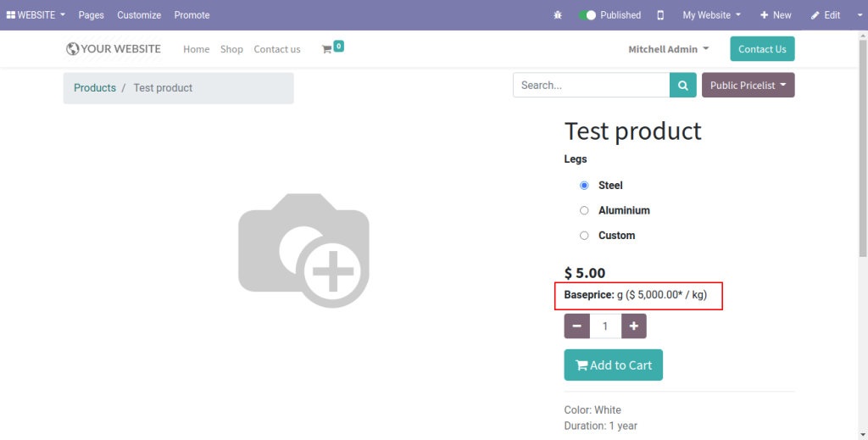The image size is (868, 440).
Task: Click the Test product breadcrumb text
Action: (x=163, y=88)
